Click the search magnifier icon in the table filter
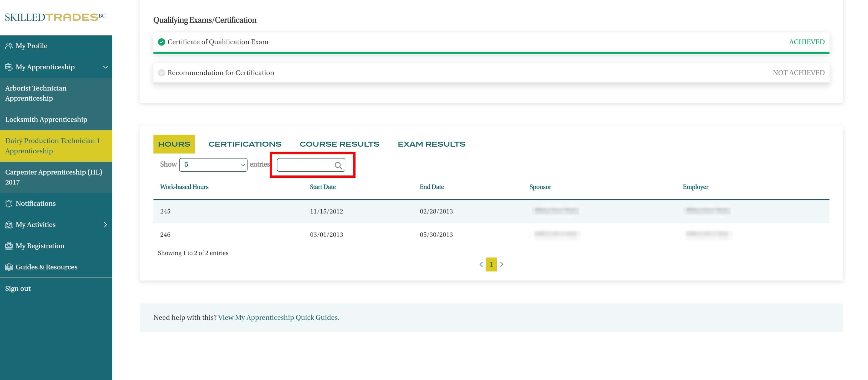Viewport: 868px width, 380px height. click(338, 165)
